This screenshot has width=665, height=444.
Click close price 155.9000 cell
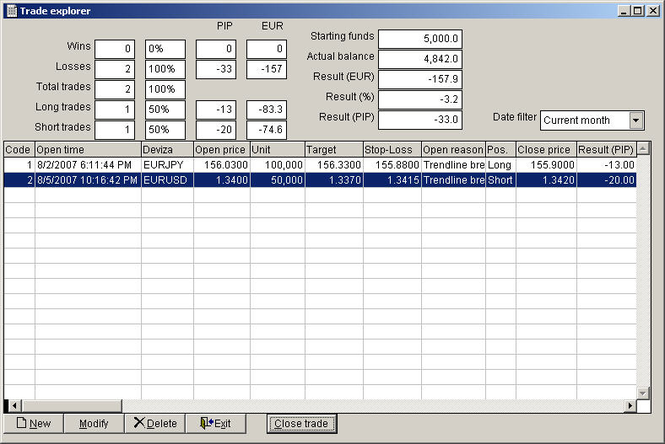(x=546, y=165)
